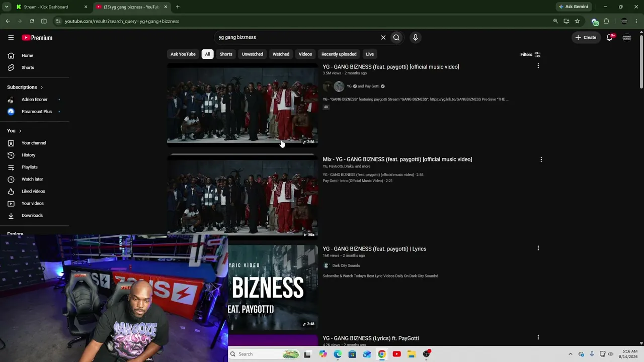Open the official music video thumbnail
This screenshot has width=644, height=362.
click(243, 104)
